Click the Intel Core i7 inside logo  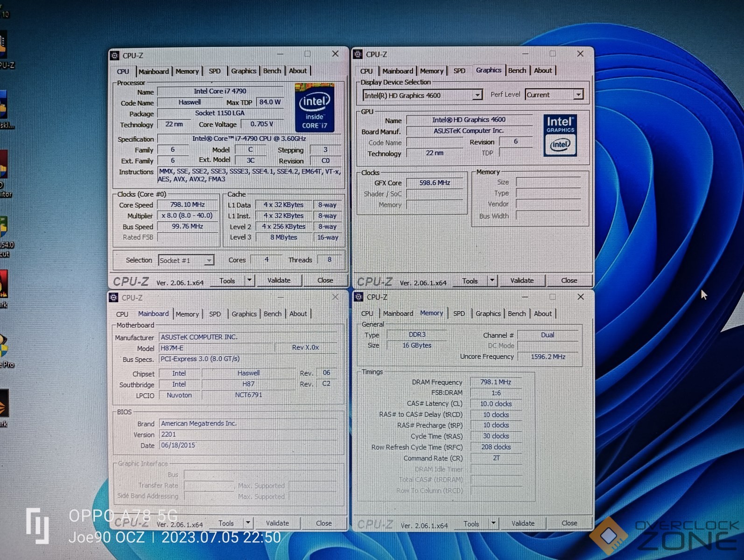click(315, 107)
